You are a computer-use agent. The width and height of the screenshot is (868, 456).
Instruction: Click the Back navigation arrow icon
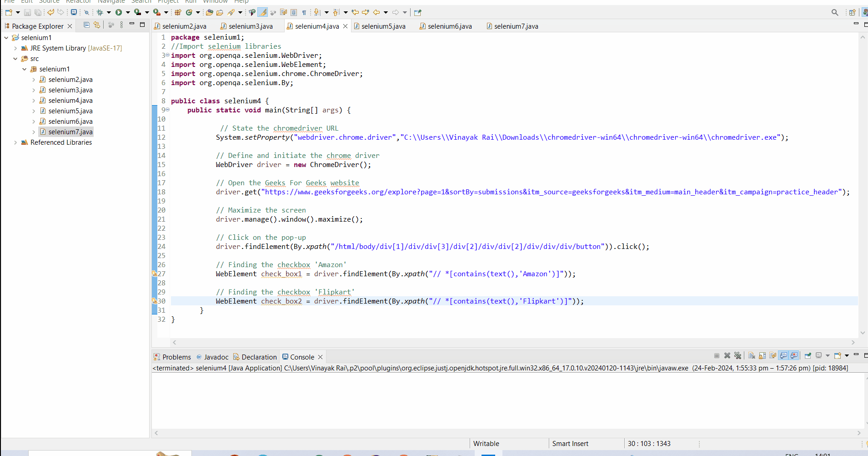coord(376,12)
